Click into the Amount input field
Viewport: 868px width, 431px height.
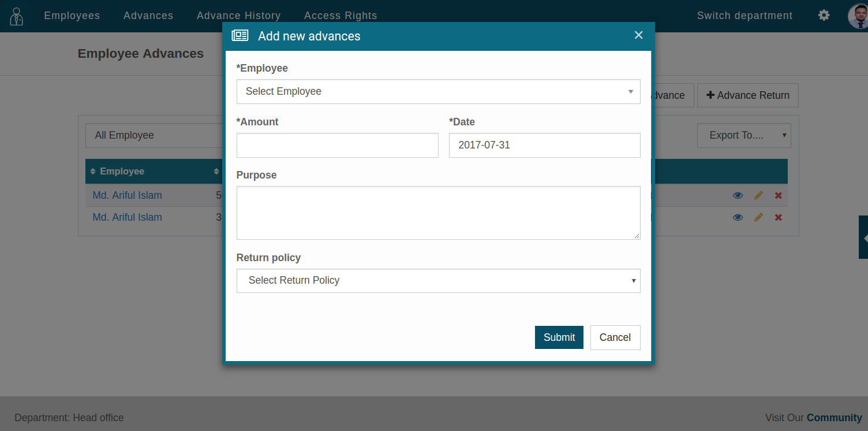point(337,146)
